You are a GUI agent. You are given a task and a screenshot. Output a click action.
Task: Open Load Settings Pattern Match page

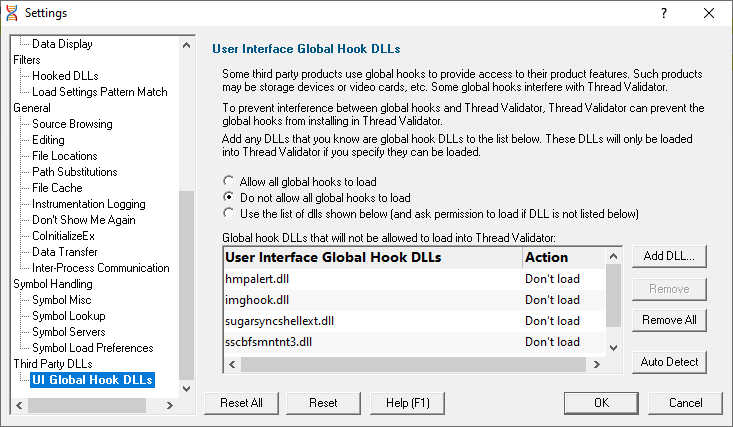[x=100, y=92]
